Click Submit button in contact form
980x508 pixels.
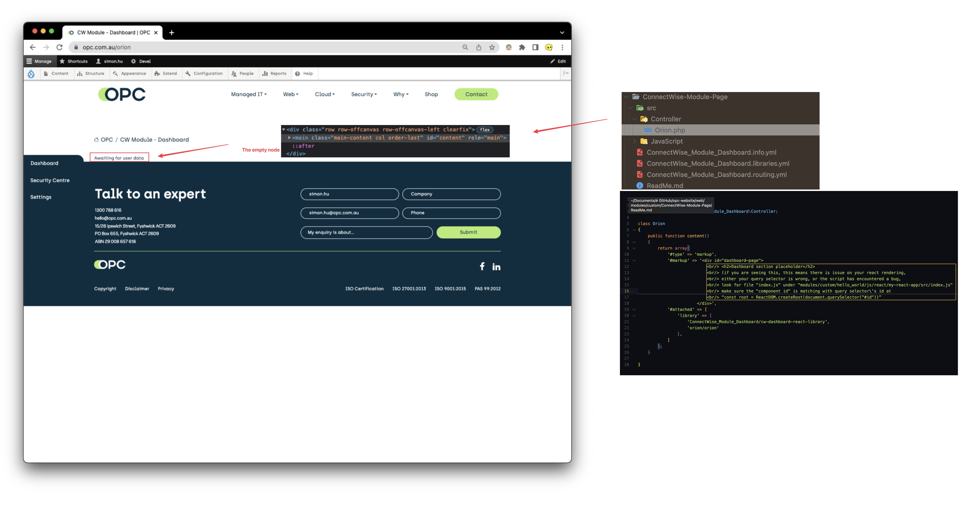click(x=467, y=232)
